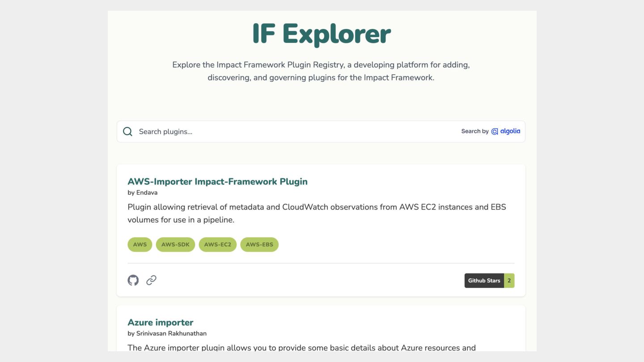
Task: Click the author name Endava
Action: (147, 193)
